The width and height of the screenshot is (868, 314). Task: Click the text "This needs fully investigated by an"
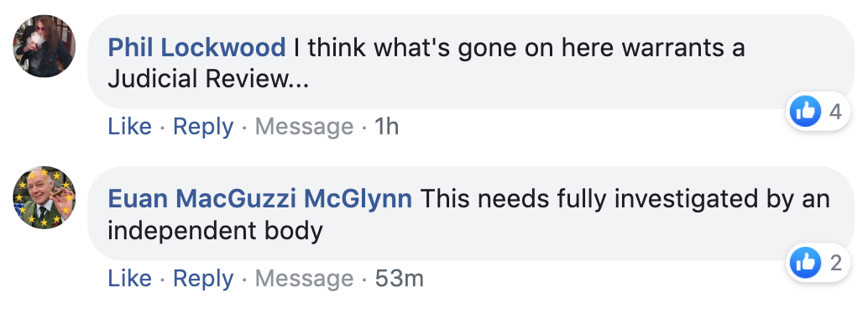click(625, 200)
